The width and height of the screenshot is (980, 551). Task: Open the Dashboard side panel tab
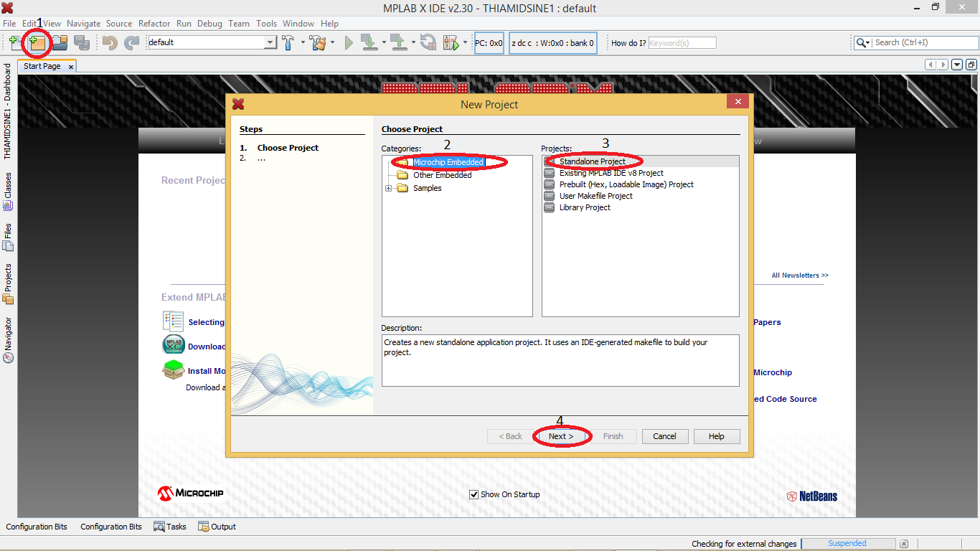[x=8, y=111]
